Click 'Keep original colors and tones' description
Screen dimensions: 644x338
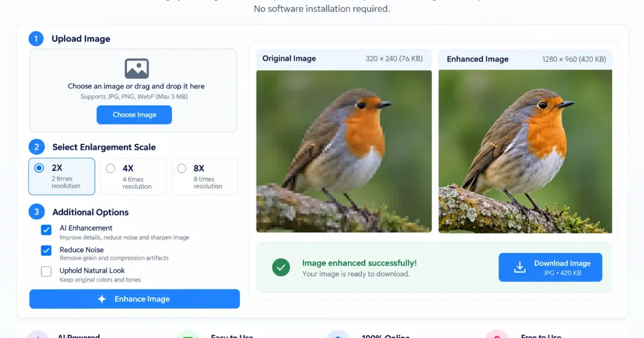[100, 280]
